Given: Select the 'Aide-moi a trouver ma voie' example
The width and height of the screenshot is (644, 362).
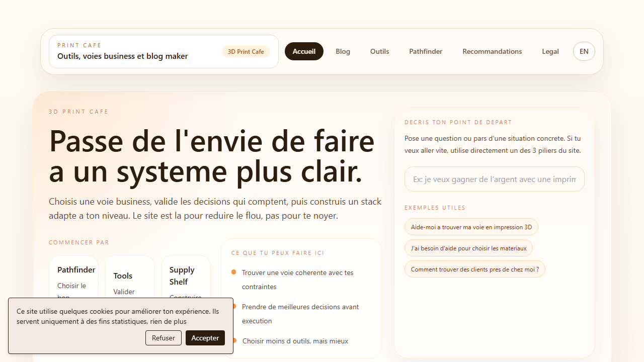Looking at the screenshot, I should (471, 227).
